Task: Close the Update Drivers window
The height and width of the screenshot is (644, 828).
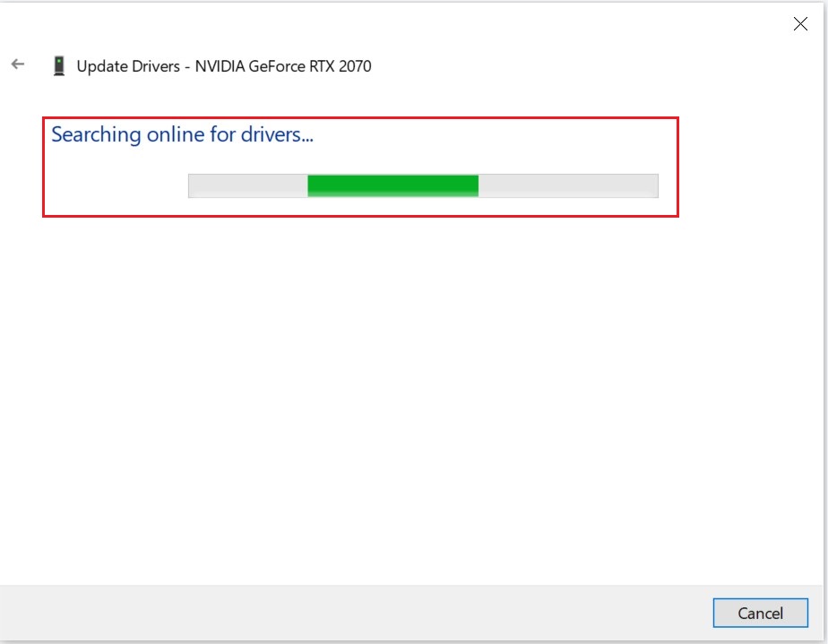Action: point(800,24)
